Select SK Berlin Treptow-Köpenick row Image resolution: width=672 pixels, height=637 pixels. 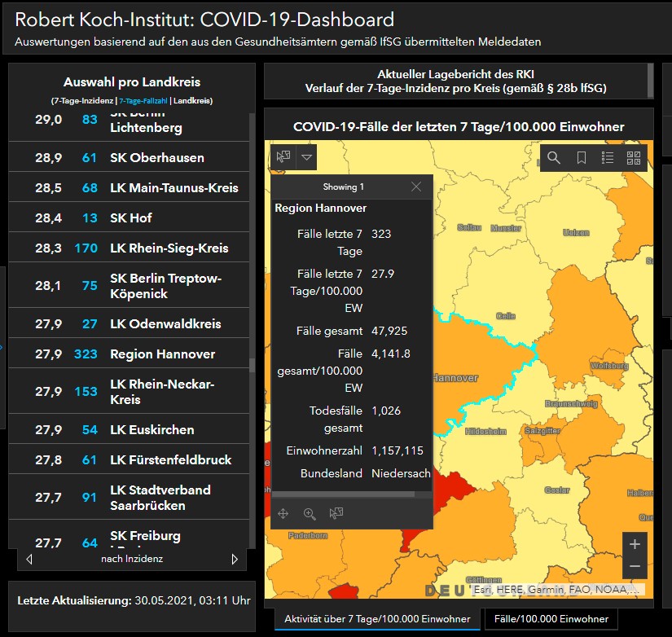tap(129, 285)
